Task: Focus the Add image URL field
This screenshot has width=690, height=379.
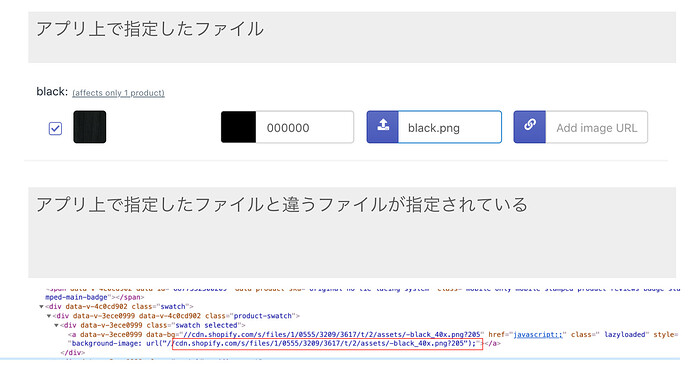Action: click(x=597, y=127)
